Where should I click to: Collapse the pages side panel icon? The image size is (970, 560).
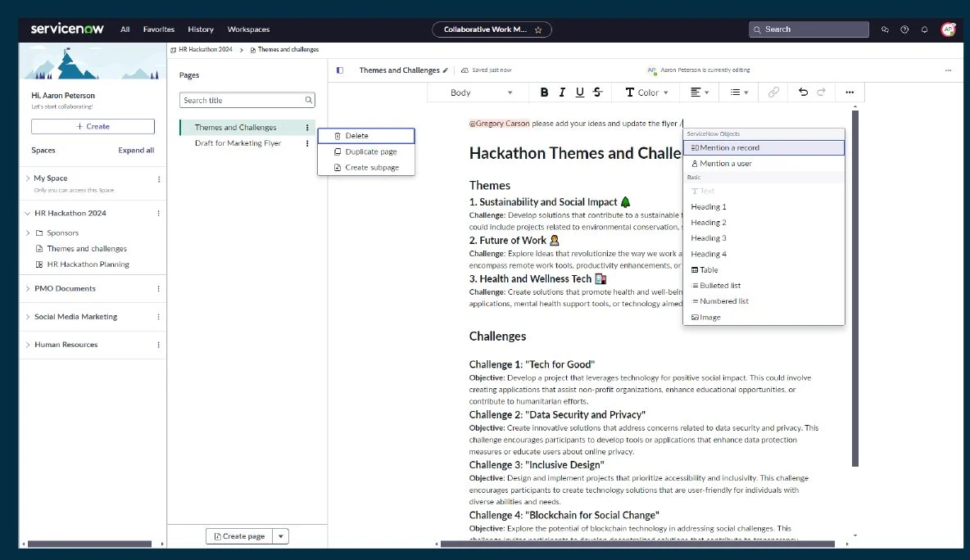[x=340, y=70]
